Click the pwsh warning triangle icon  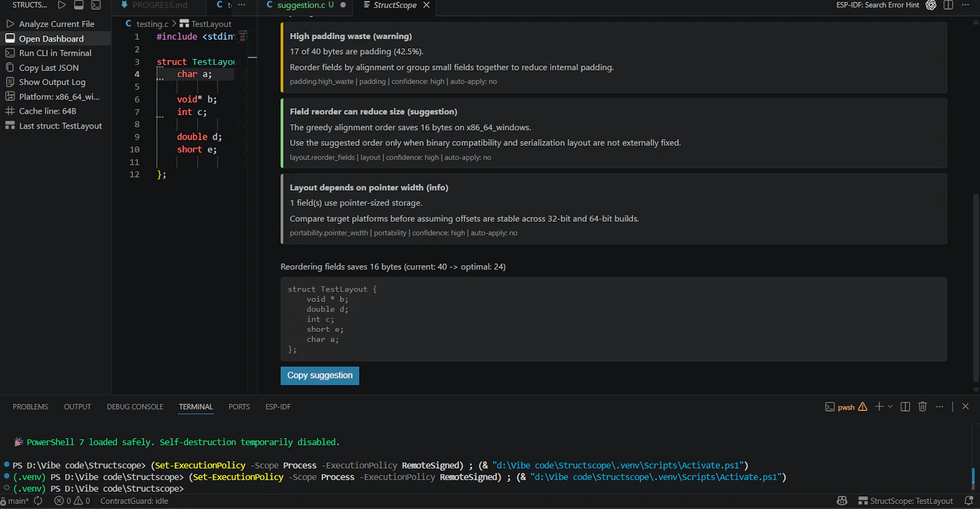pyautogui.click(x=862, y=407)
